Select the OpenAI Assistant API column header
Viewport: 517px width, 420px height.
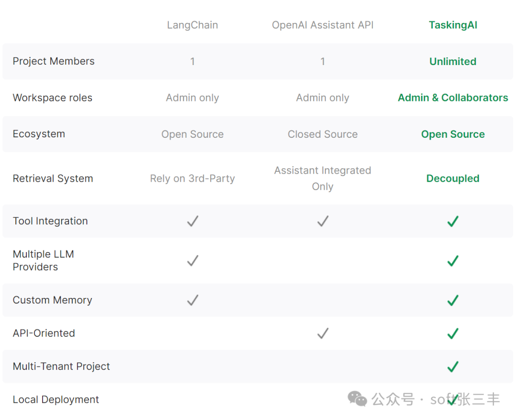pos(323,25)
